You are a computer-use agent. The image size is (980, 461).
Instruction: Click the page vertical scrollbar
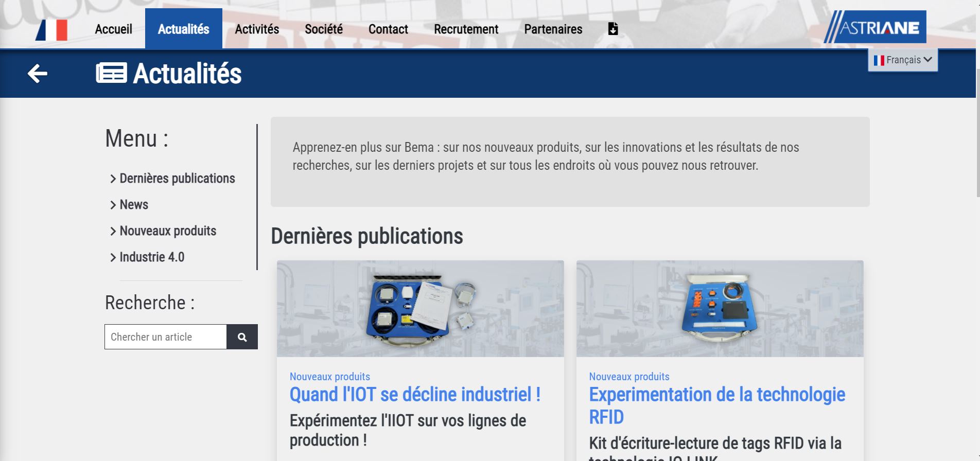pos(977,132)
